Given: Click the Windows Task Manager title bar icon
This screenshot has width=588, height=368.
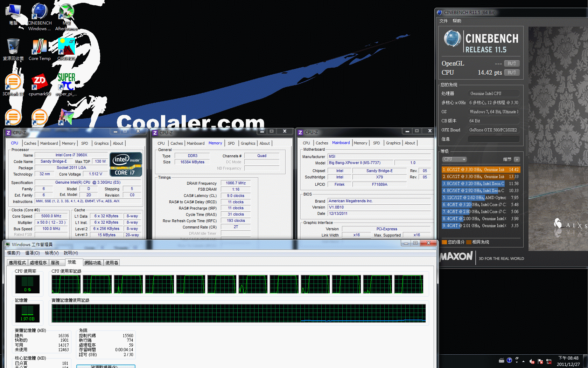Looking at the screenshot, I should tap(8, 244).
